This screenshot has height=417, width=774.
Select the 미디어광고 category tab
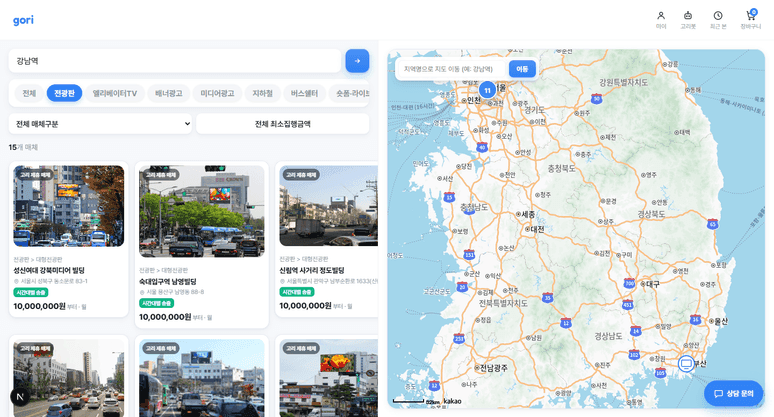tap(217, 93)
